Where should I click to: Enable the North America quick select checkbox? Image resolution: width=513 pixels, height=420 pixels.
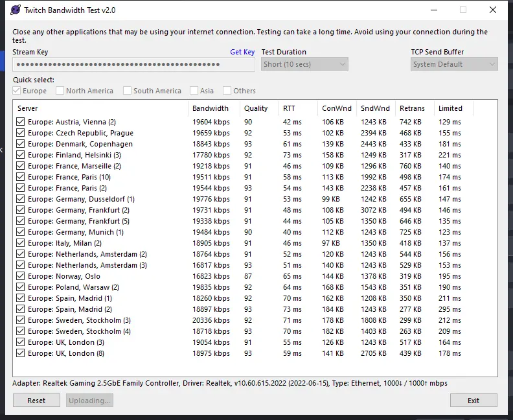[x=60, y=91]
